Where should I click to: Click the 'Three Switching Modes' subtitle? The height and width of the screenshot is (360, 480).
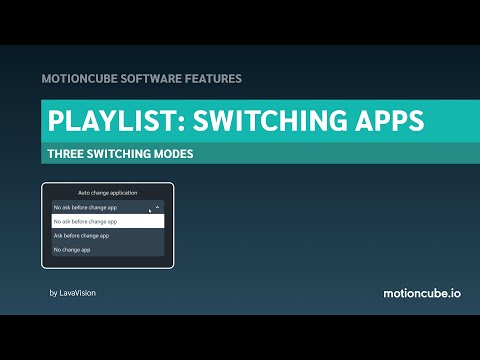coord(120,154)
